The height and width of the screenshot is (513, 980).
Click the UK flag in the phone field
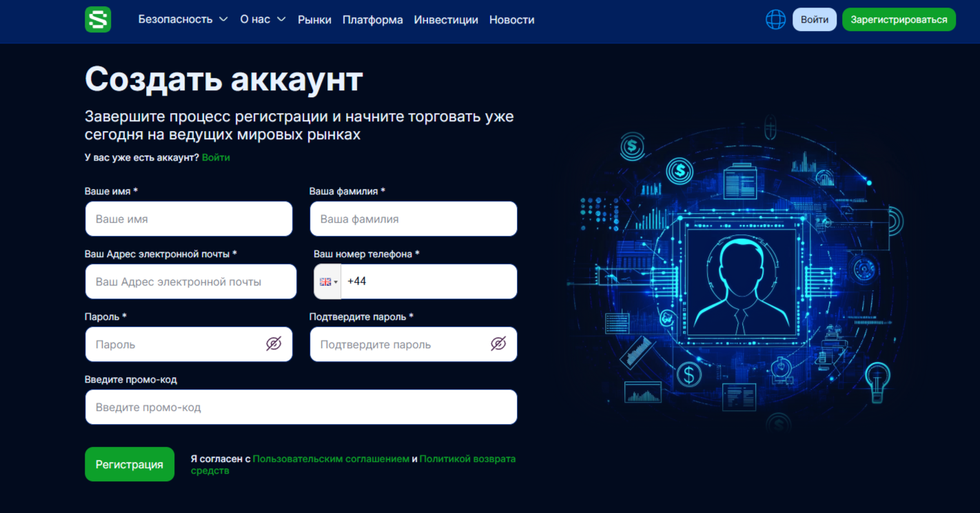pyautogui.click(x=325, y=281)
